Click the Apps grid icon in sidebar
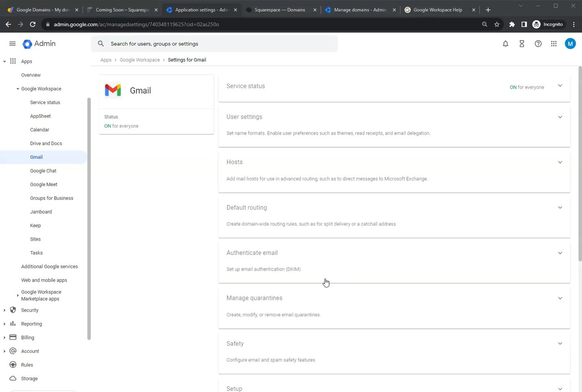Screen dimensions: 582x392 pos(13,61)
